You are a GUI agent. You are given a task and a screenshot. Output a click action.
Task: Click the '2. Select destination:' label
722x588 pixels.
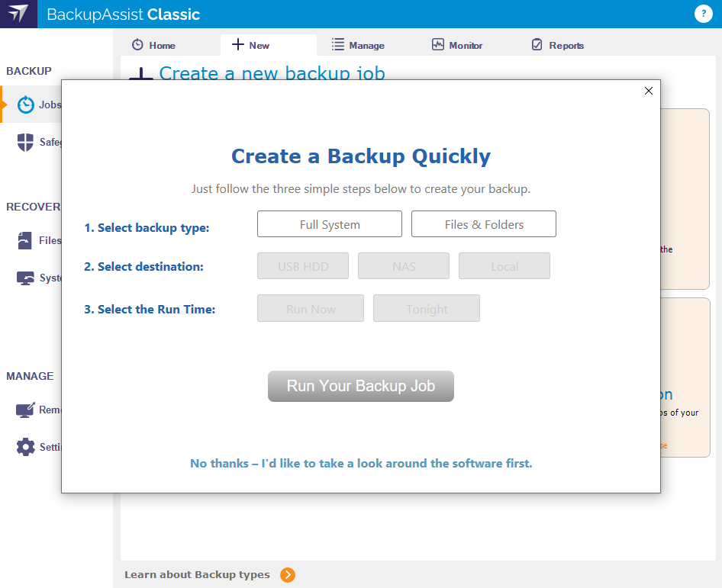tap(143, 266)
